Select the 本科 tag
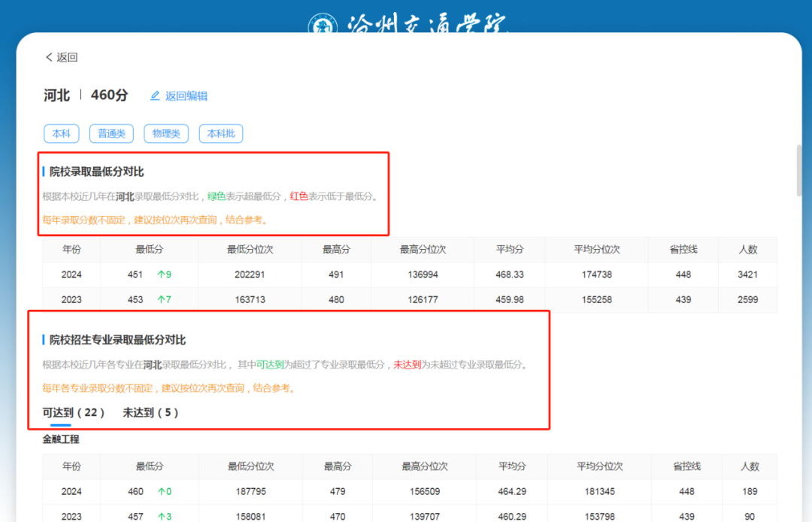The width and height of the screenshot is (812, 522). [x=62, y=134]
